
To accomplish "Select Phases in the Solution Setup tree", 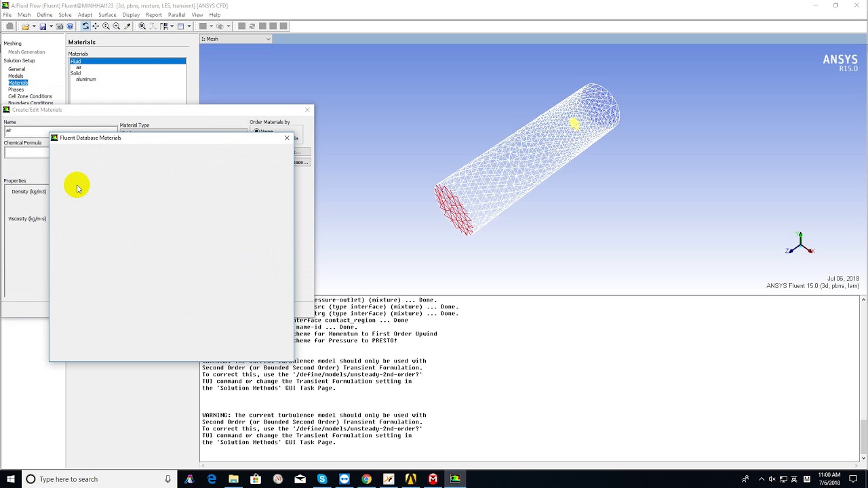I will [16, 89].
